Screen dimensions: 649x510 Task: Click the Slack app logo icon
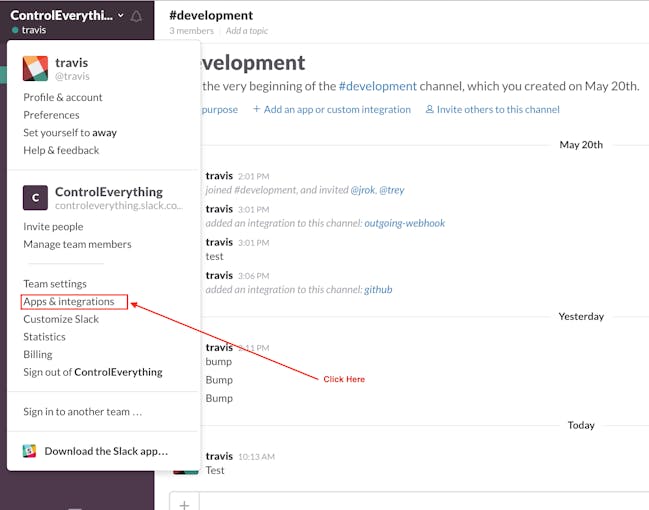tap(29, 451)
